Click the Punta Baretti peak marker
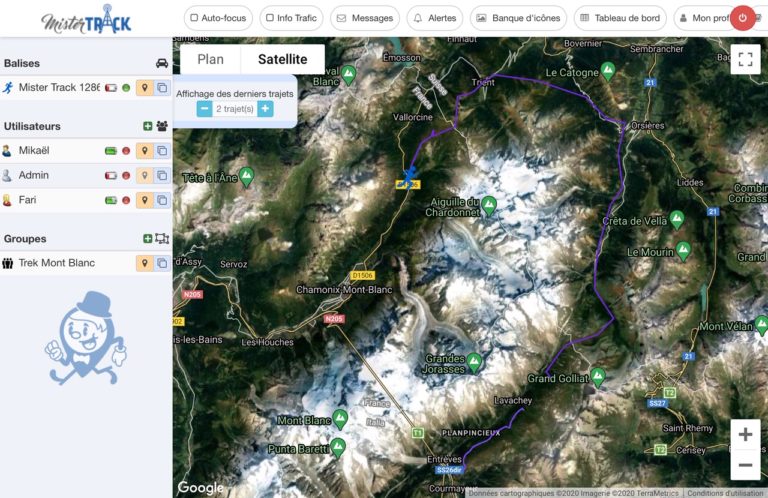This screenshot has width=768, height=498. 338,448
